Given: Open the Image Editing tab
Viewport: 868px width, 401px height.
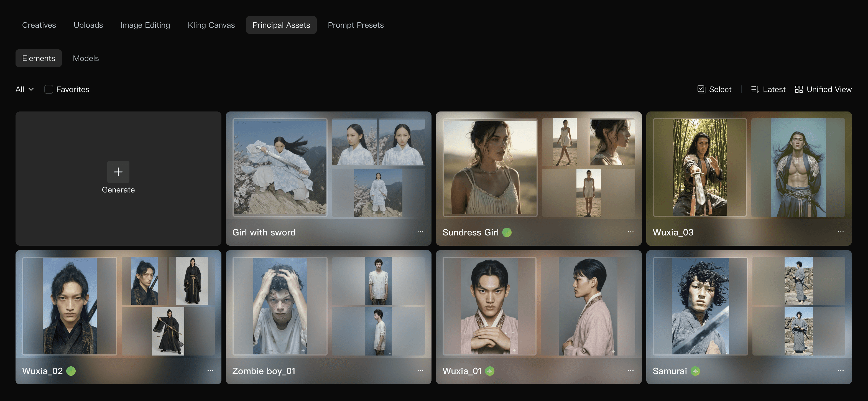Looking at the screenshot, I should (x=145, y=25).
